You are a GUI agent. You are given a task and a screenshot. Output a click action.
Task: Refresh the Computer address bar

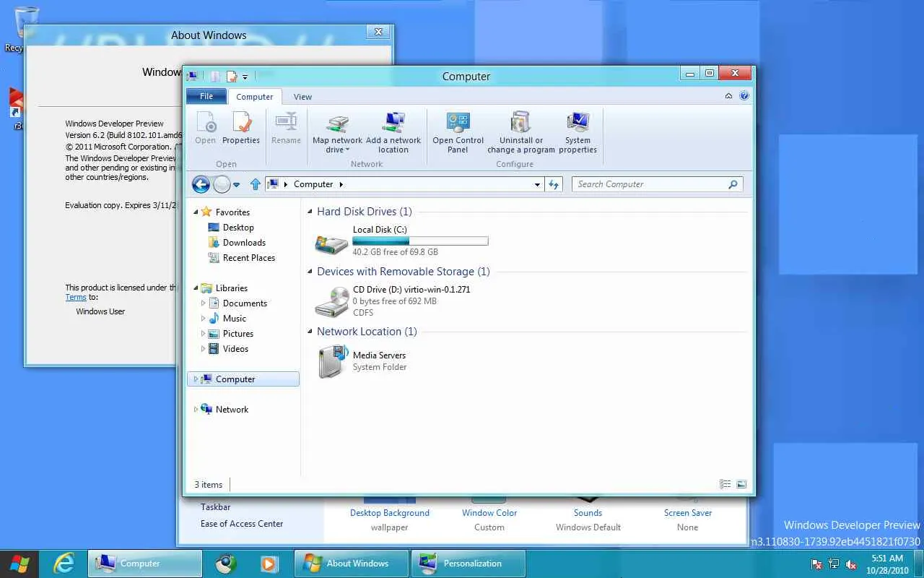coord(554,184)
